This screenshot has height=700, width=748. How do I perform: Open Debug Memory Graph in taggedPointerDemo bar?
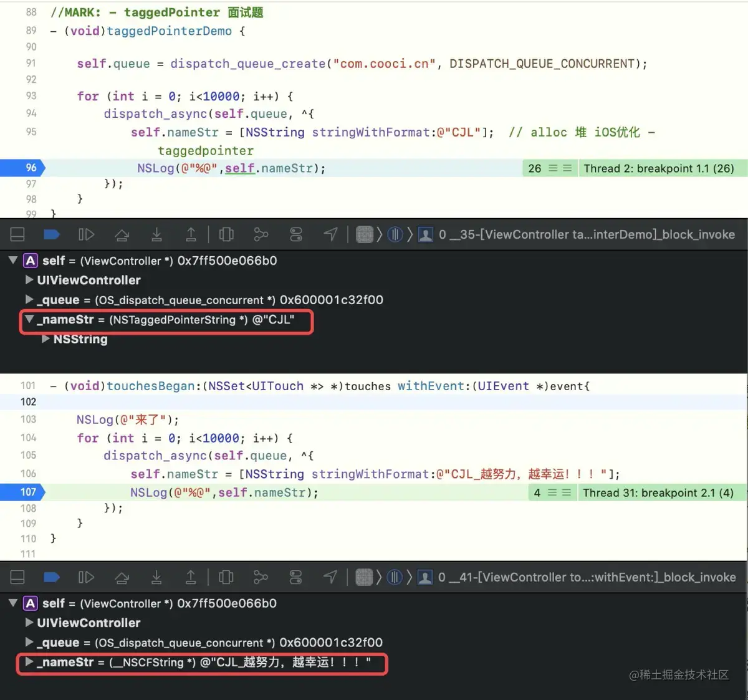pos(261,234)
